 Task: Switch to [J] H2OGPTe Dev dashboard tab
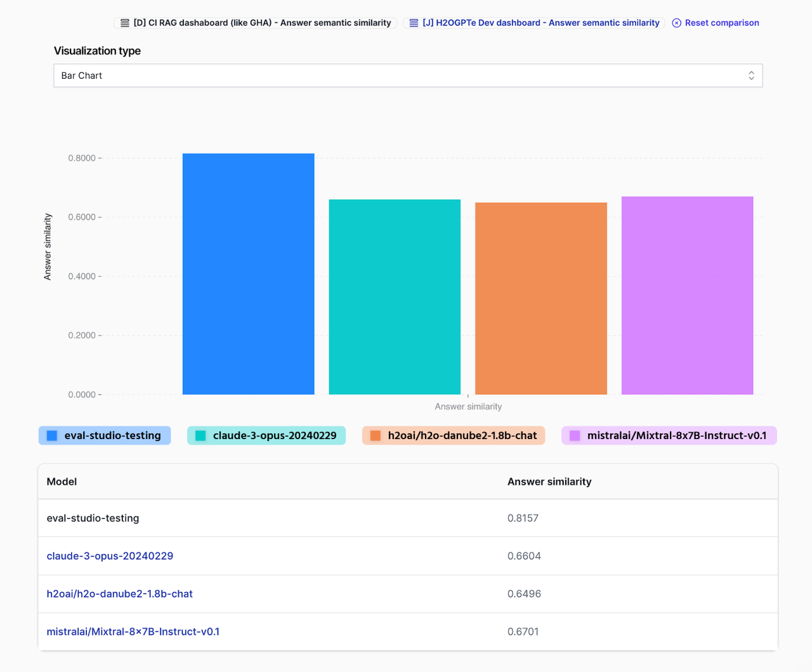pyautogui.click(x=540, y=23)
